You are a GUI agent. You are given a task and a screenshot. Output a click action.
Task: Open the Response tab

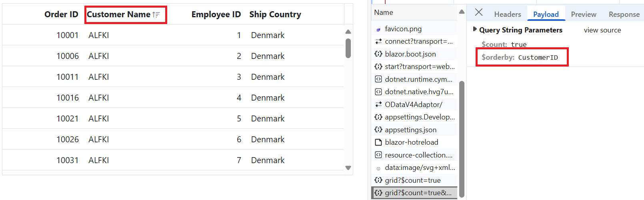pos(624,14)
